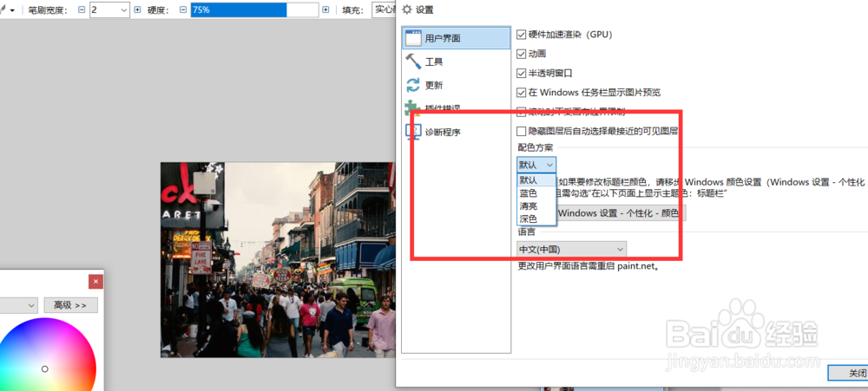Click the 语言 section label
The width and height of the screenshot is (868, 391).
(x=527, y=231)
